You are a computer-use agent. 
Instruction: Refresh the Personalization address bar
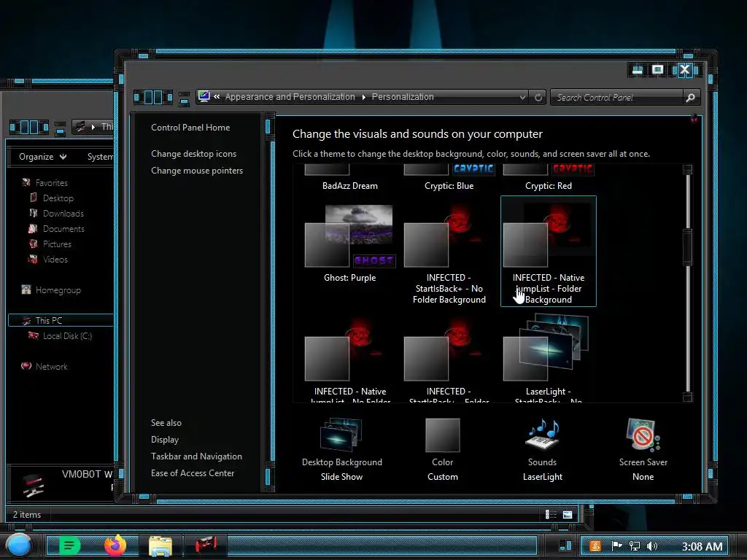pyautogui.click(x=538, y=97)
